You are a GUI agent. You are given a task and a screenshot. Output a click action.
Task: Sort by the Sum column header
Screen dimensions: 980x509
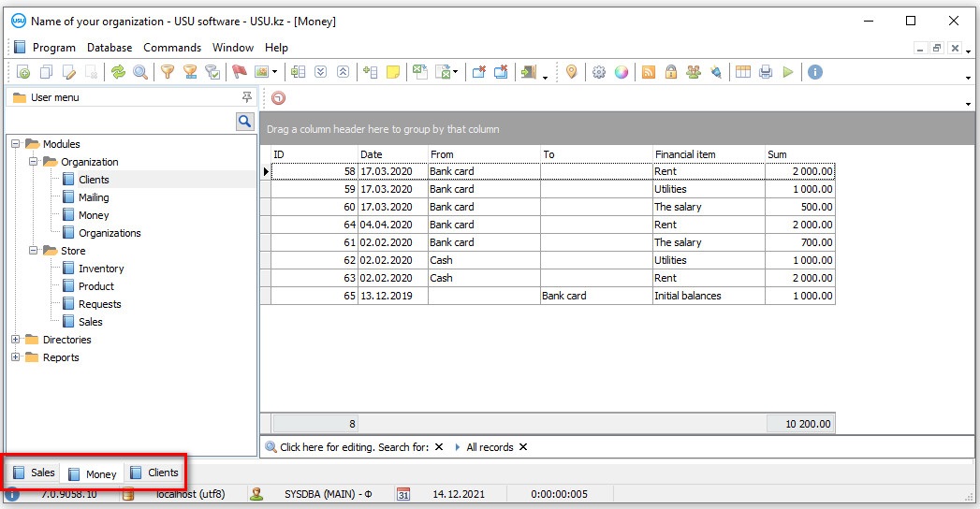point(800,154)
